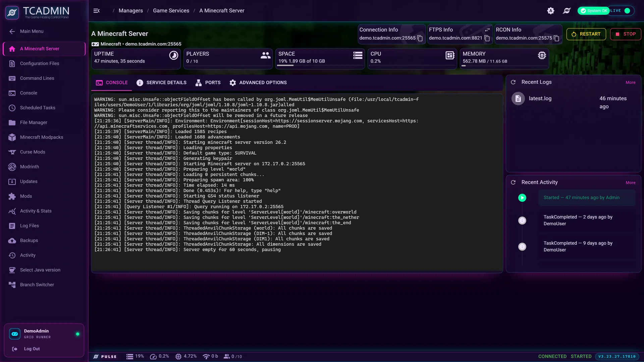This screenshot has height=362, width=644.
Task: Refresh the Recent Activity panel
Action: 513,182
